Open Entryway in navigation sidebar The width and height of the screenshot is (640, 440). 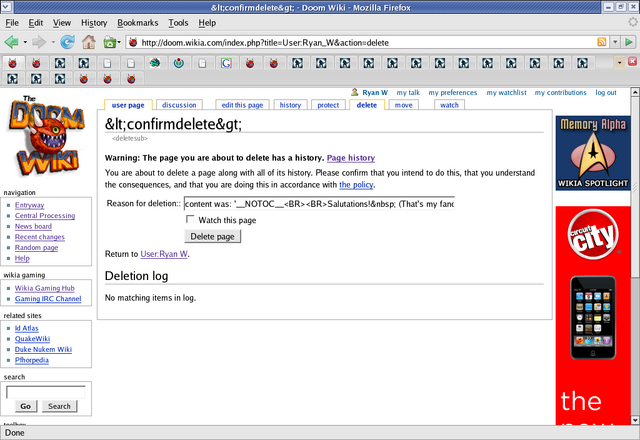coord(29,205)
